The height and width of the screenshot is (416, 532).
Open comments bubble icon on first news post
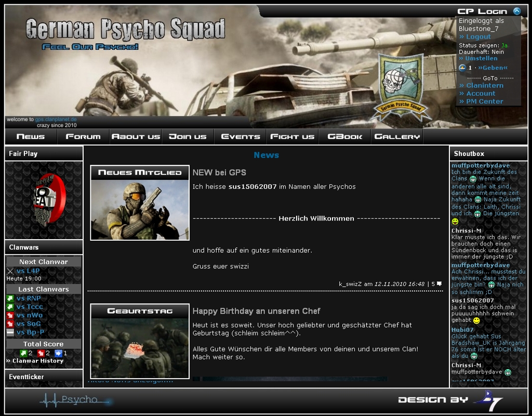click(x=439, y=284)
